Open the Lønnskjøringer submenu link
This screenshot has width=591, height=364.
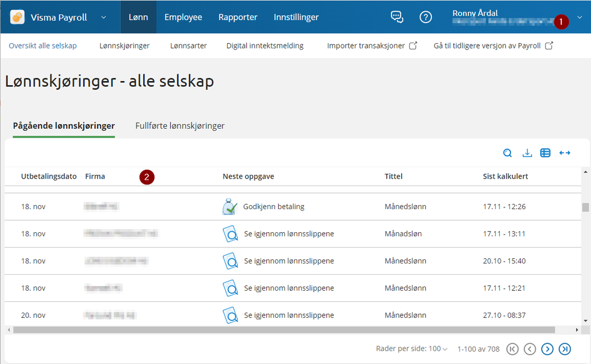(x=124, y=45)
